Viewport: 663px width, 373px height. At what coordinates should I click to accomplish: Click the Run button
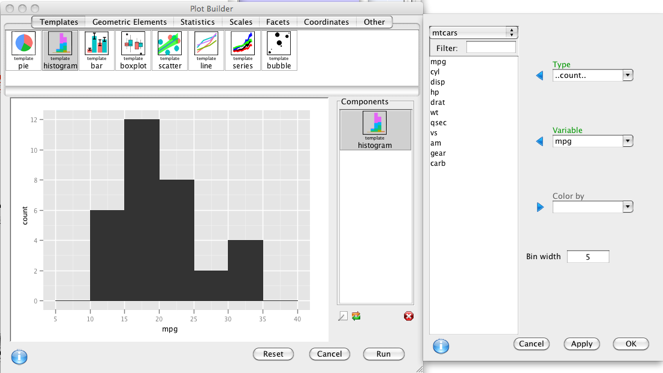[384, 354]
